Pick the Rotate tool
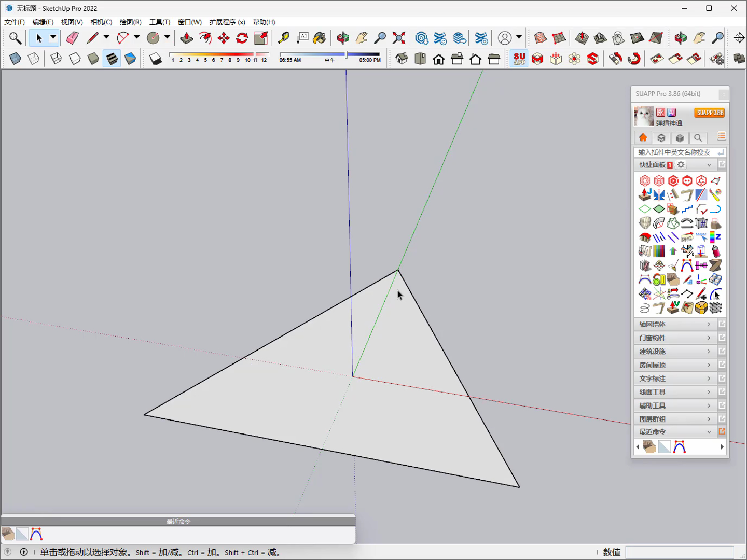The width and height of the screenshot is (747, 560). (x=242, y=38)
